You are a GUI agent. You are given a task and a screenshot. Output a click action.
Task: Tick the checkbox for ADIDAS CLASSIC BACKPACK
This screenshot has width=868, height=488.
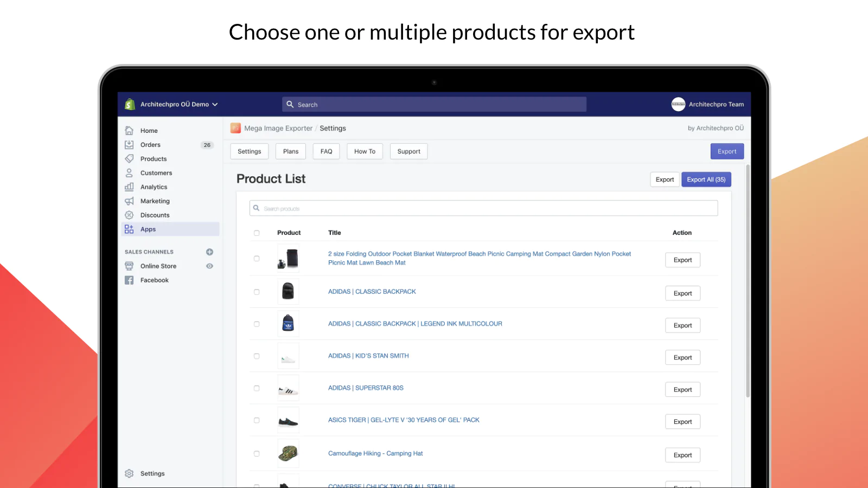coord(257,291)
